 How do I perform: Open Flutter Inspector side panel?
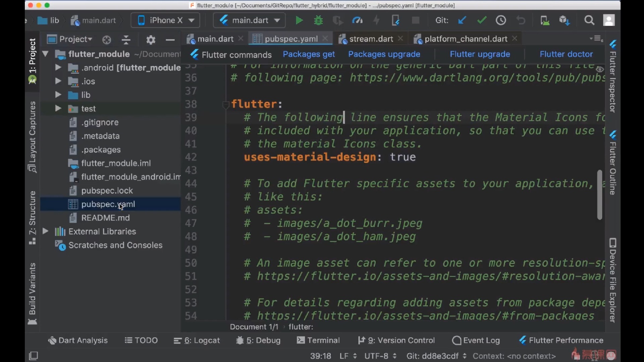click(613, 76)
